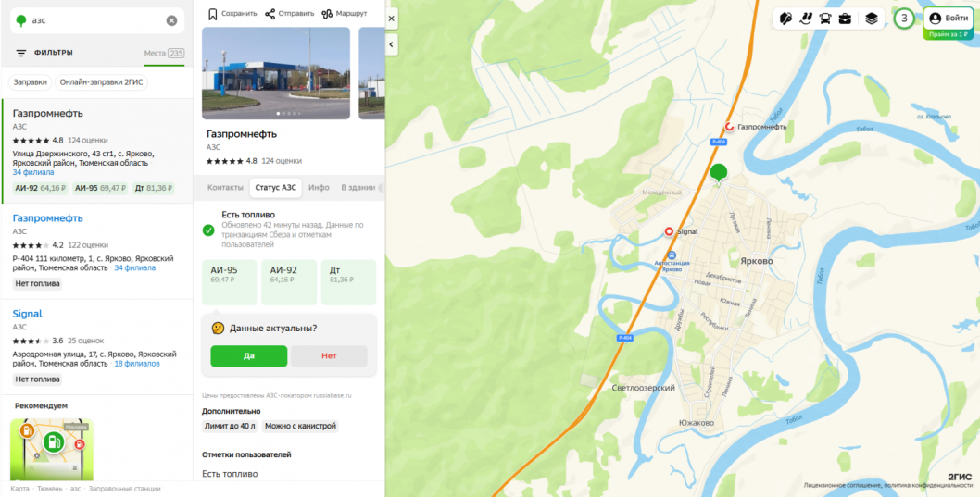Open the map layers icon

point(872,19)
